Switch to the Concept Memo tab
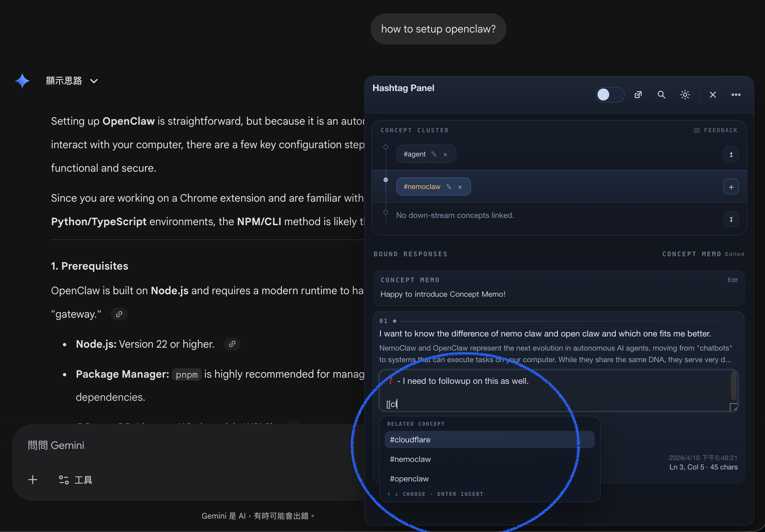Screen dimensions: 765x532 click(692, 254)
